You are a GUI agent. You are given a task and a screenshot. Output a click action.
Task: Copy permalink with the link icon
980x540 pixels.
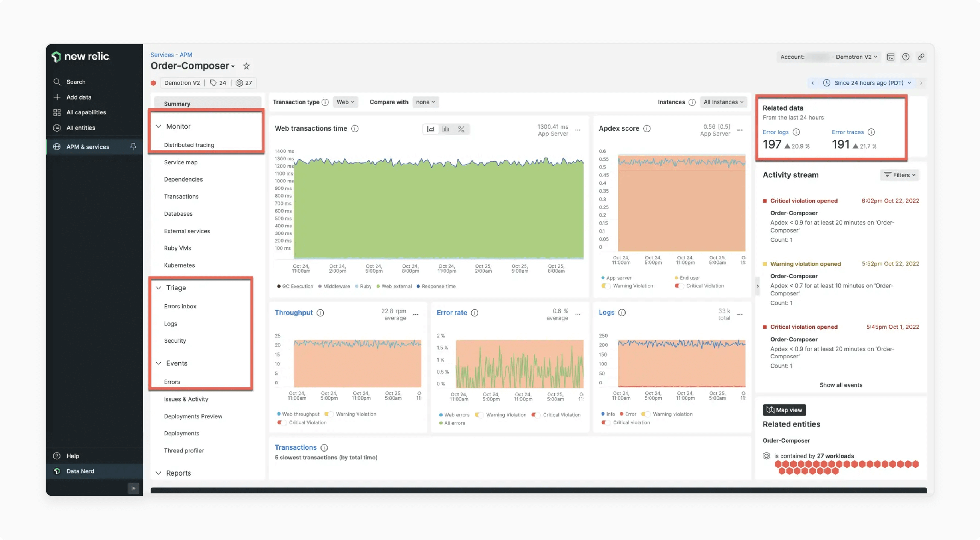coord(921,57)
